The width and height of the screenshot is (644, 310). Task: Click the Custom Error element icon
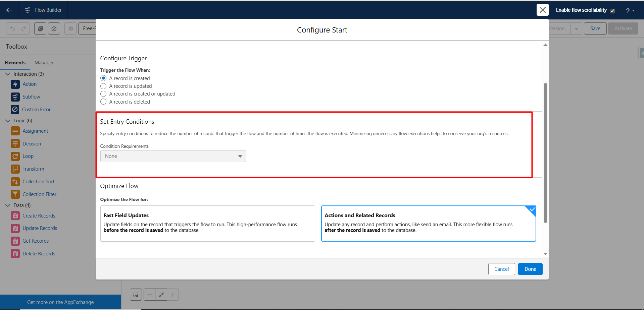click(x=15, y=110)
